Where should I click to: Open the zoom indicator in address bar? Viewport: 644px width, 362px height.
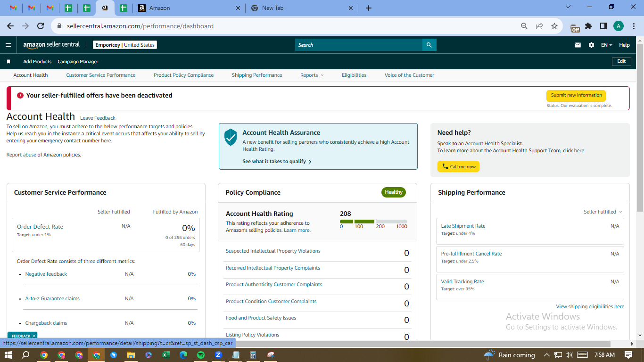tap(524, 26)
